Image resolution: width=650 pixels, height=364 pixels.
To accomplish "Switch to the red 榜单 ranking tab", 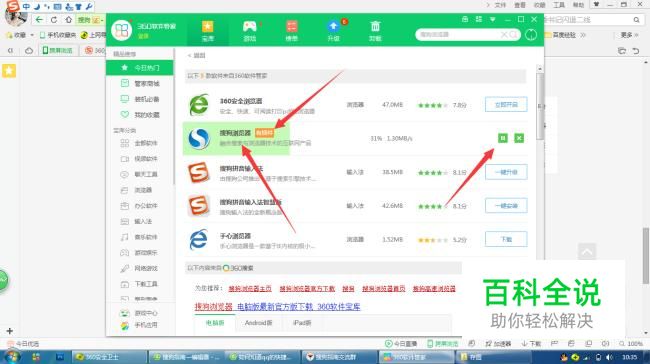I will pos(291,31).
